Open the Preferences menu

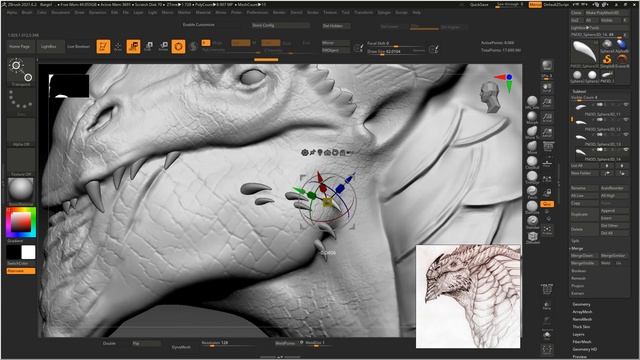(x=257, y=13)
